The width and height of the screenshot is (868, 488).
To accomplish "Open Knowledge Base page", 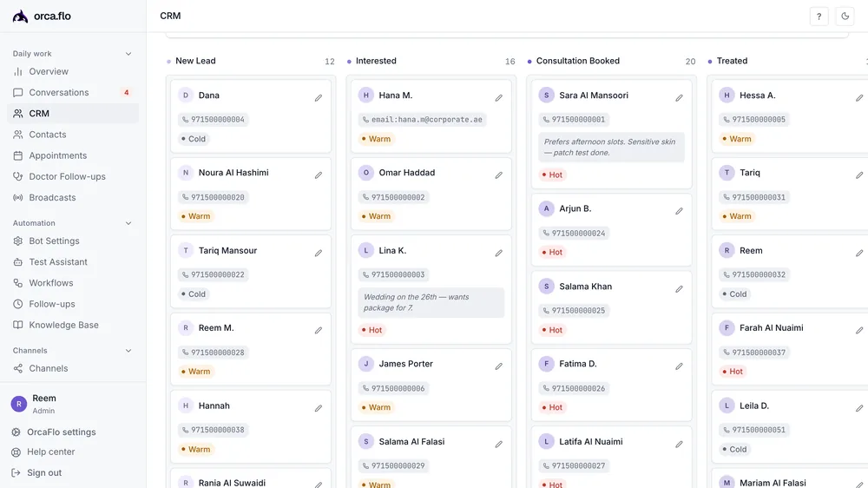I will 73,325.
